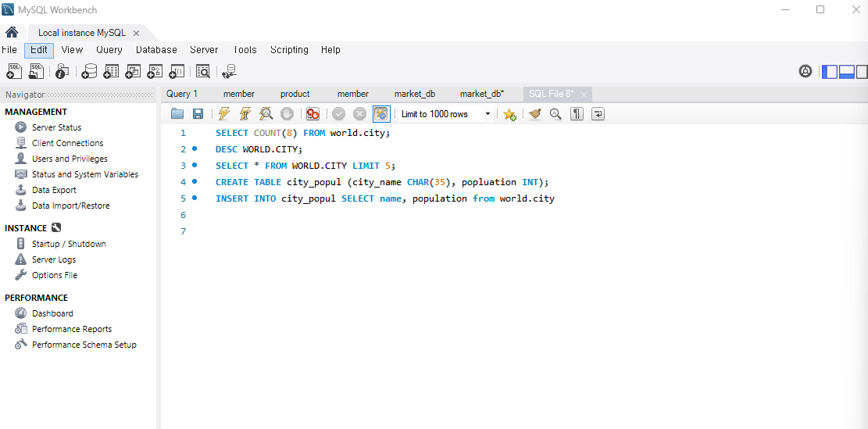The height and width of the screenshot is (429, 868).
Task: Rollback the transaction X icon
Action: click(360, 114)
